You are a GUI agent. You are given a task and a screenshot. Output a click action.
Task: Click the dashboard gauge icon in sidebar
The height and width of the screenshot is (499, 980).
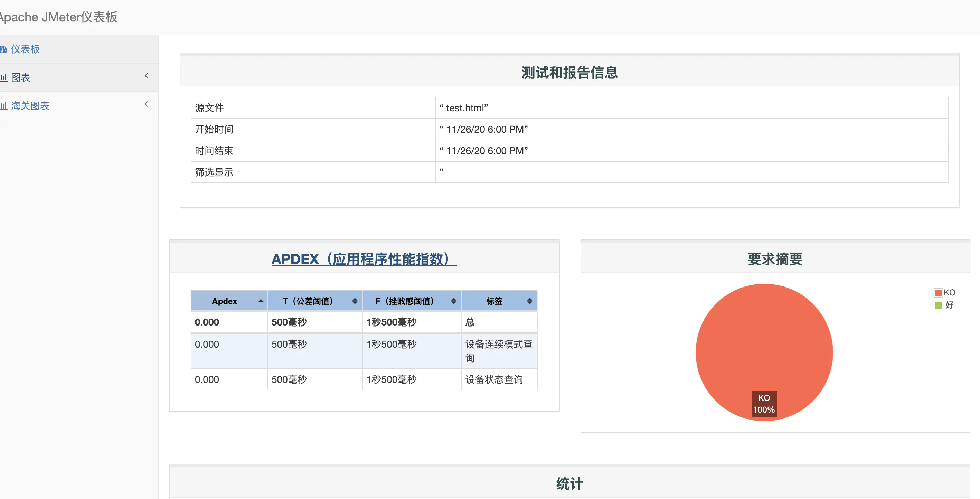(x=3, y=49)
